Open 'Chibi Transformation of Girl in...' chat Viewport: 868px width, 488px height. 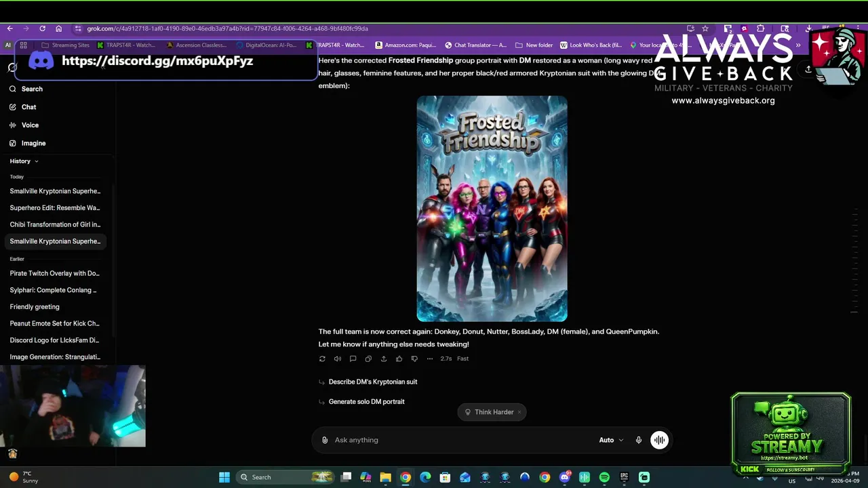(x=55, y=224)
